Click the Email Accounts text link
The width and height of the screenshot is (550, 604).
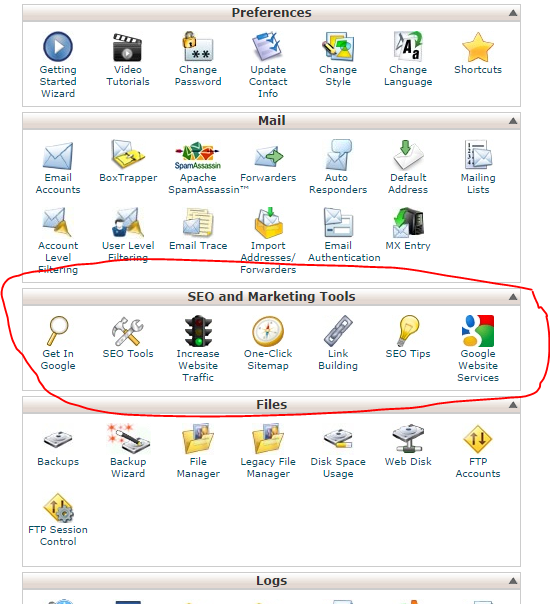point(58,184)
